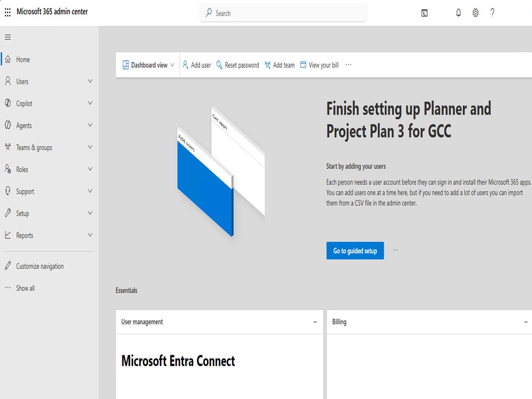Click Customize navigation link
This screenshot has height=399, width=532.
(40, 267)
